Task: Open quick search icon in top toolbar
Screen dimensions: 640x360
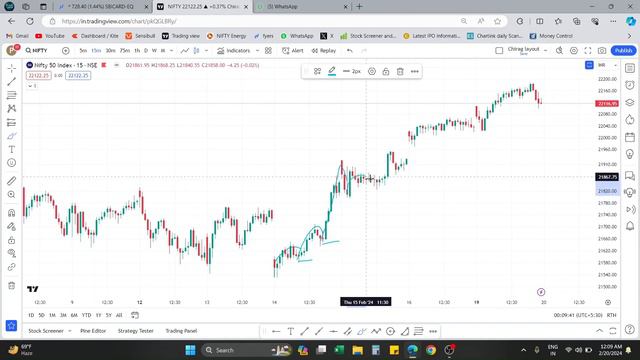Action: 559,51
